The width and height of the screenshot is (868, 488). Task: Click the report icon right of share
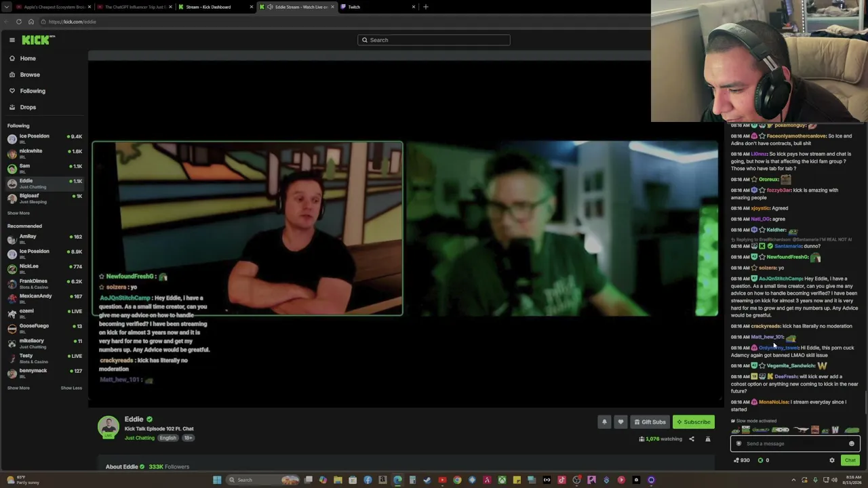pos(708,439)
